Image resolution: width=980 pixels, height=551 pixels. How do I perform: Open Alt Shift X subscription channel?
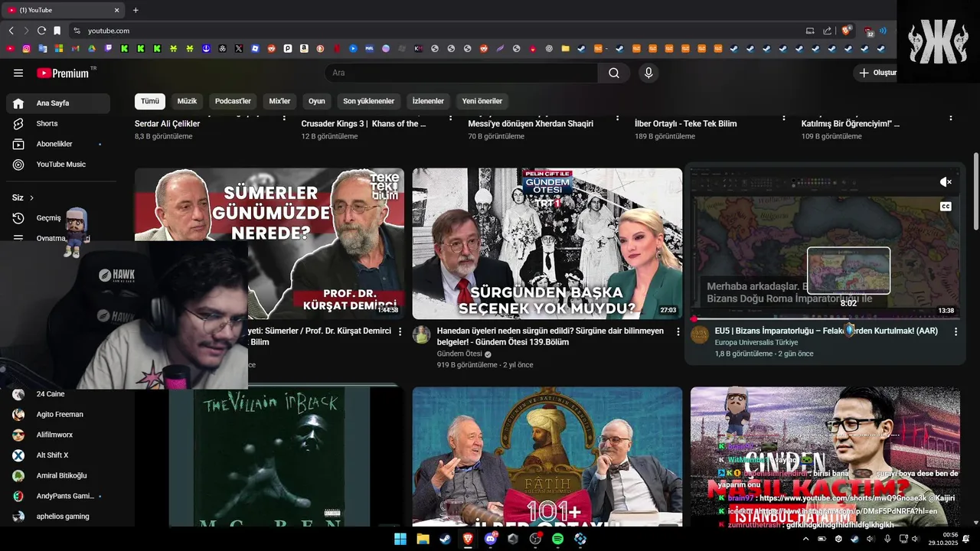tap(58, 455)
